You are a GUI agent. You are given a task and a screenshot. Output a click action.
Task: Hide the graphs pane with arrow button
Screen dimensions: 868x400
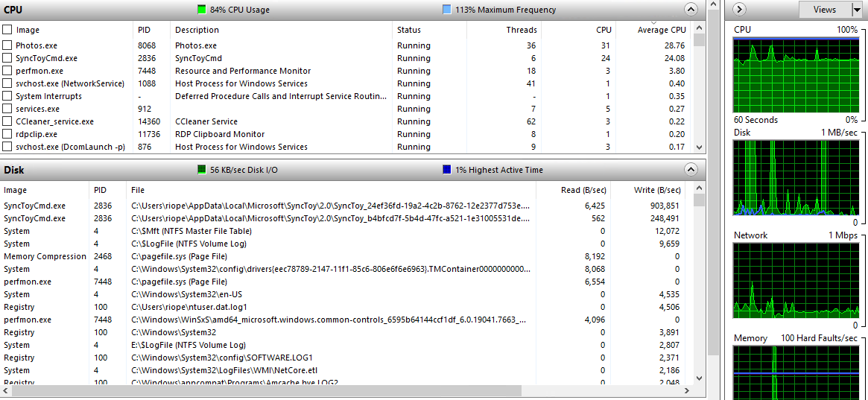pyautogui.click(x=738, y=10)
